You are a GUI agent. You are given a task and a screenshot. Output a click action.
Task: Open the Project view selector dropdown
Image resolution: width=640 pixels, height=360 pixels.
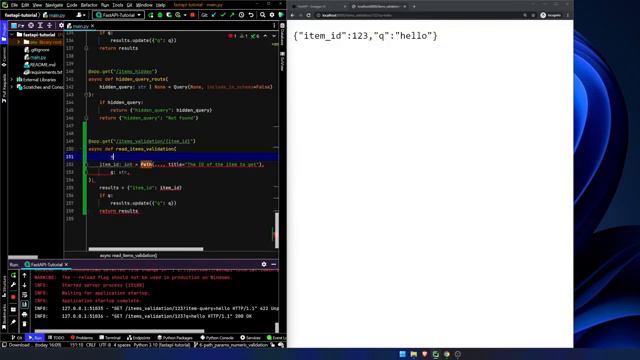click(18, 25)
